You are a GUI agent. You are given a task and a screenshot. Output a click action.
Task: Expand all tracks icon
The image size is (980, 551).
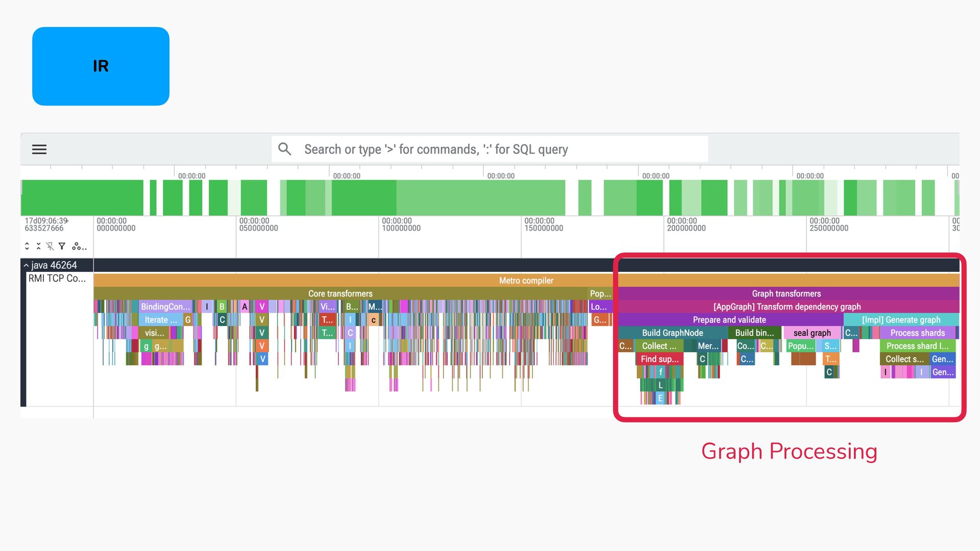click(x=27, y=246)
